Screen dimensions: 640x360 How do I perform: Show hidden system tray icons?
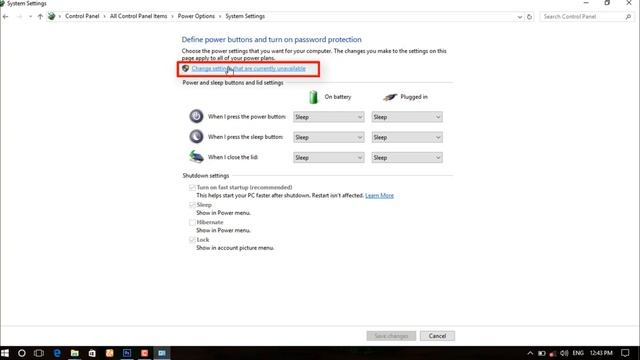pos(530,353)
